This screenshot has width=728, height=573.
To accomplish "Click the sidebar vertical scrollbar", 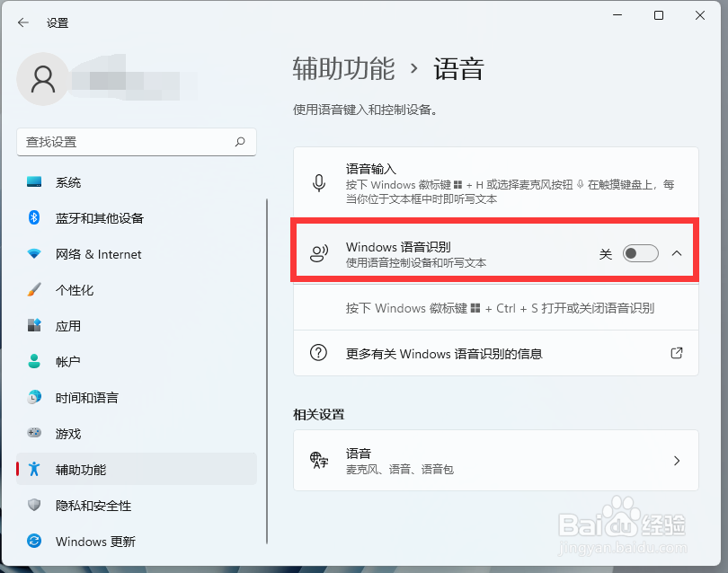I will (267, 371).
